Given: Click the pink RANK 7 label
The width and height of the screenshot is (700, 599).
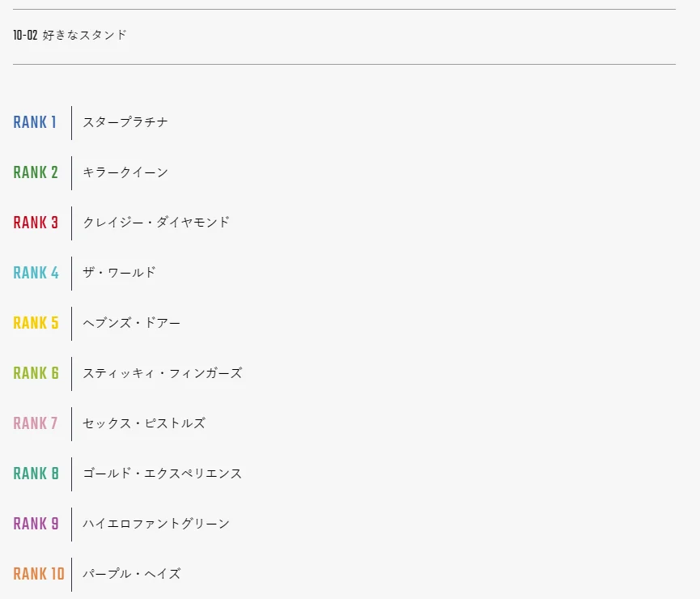Looking at the screenshot, I should 36,423.
